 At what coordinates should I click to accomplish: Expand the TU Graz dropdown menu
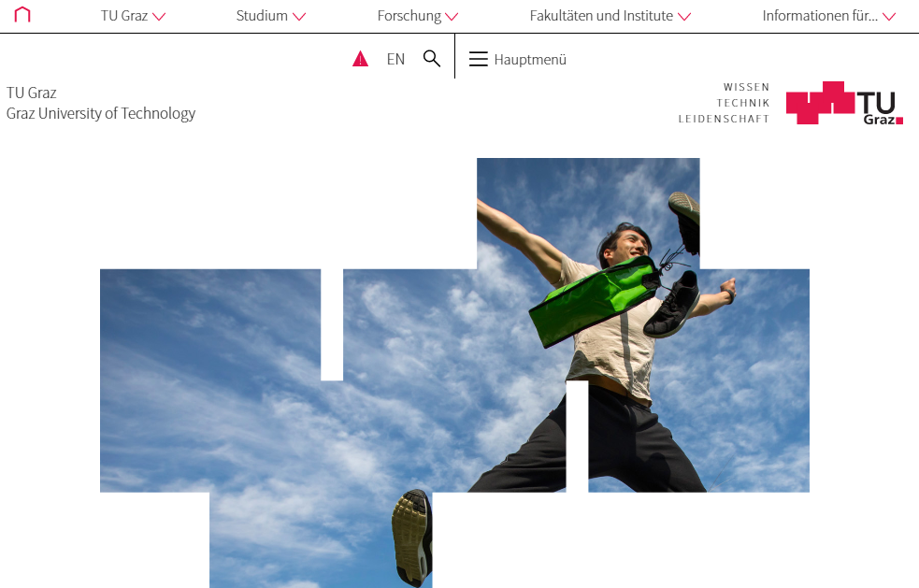click(133, 16)
